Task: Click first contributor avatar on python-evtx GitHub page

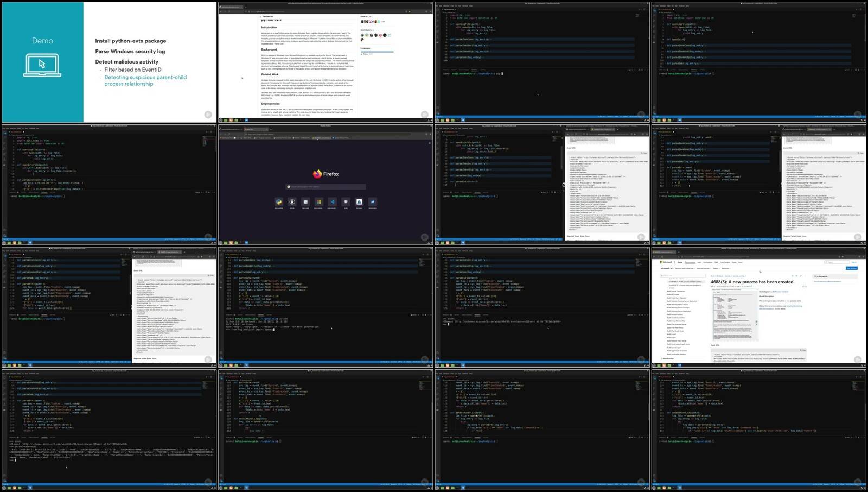Action: pyautogui.click(x=362, y=35)
